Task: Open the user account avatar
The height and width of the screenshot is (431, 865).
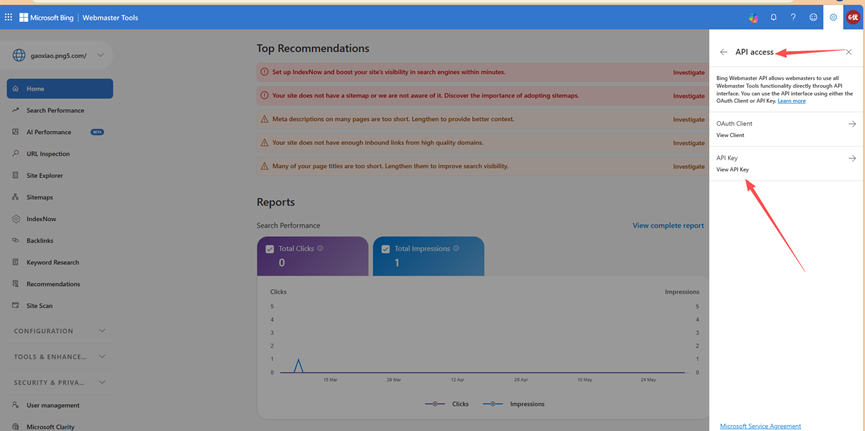Action: (x=853, y=17)
